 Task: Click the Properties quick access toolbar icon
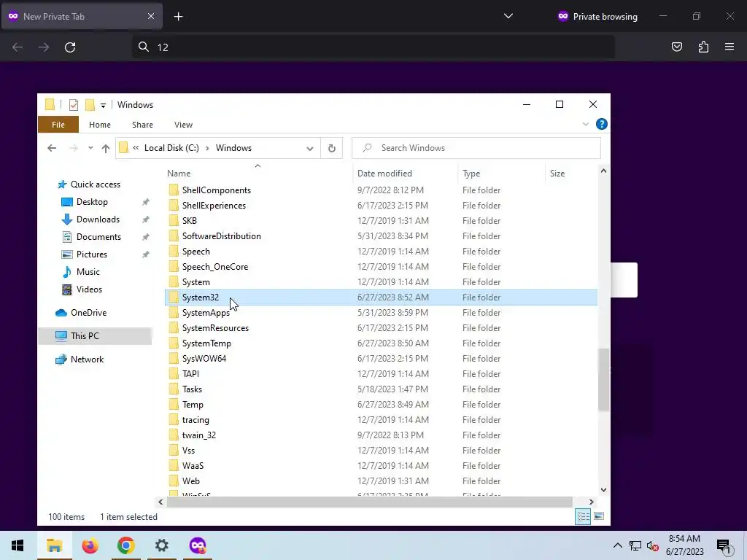(x=74, y=105)
